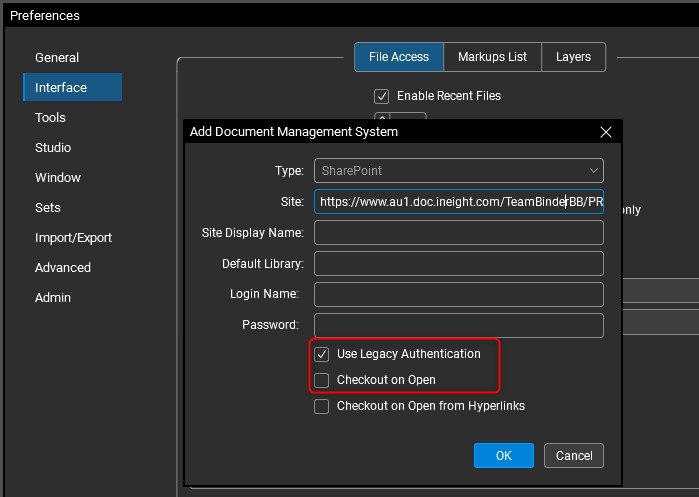Click the OK button

click(503, 456)
